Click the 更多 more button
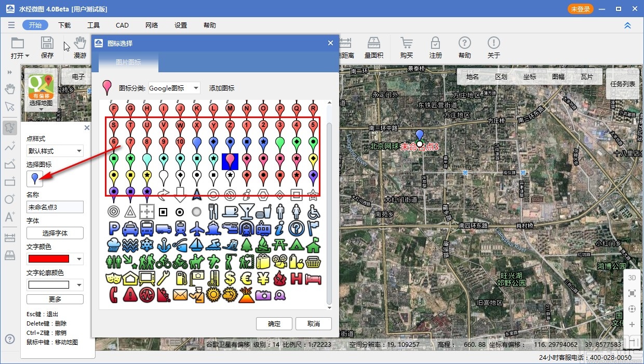644x364 pixels. pos(55,299)
